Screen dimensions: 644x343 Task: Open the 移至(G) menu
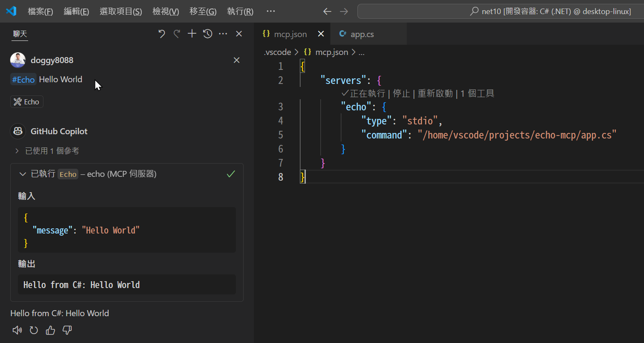203,12
